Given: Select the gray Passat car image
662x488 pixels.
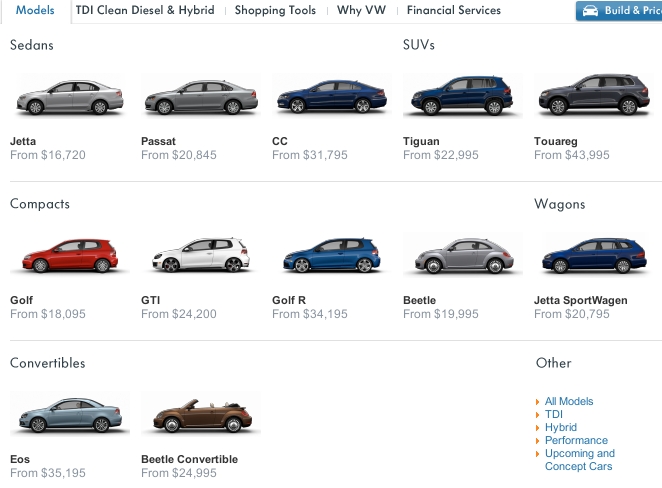Looking at the screenshot, I should (x=201, y=97).
